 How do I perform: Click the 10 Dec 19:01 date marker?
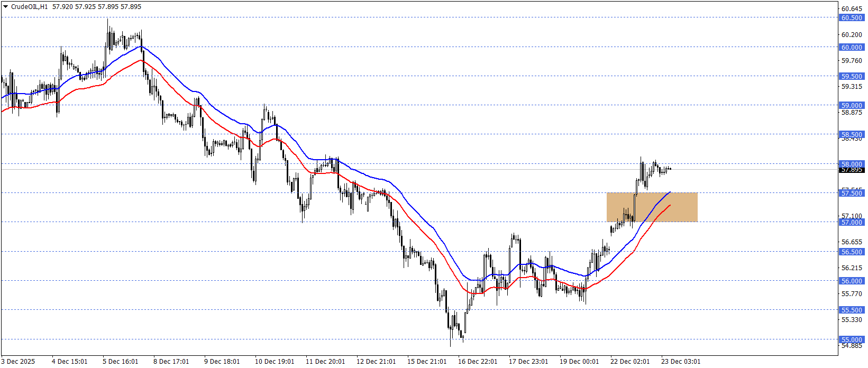pos(275,362)
